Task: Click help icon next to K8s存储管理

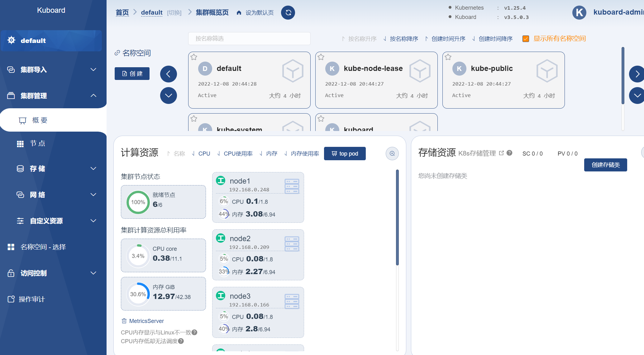Action: click(509, 153)
